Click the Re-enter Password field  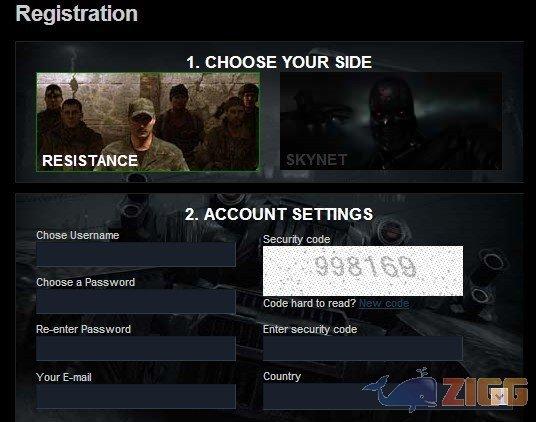(136, 349)
